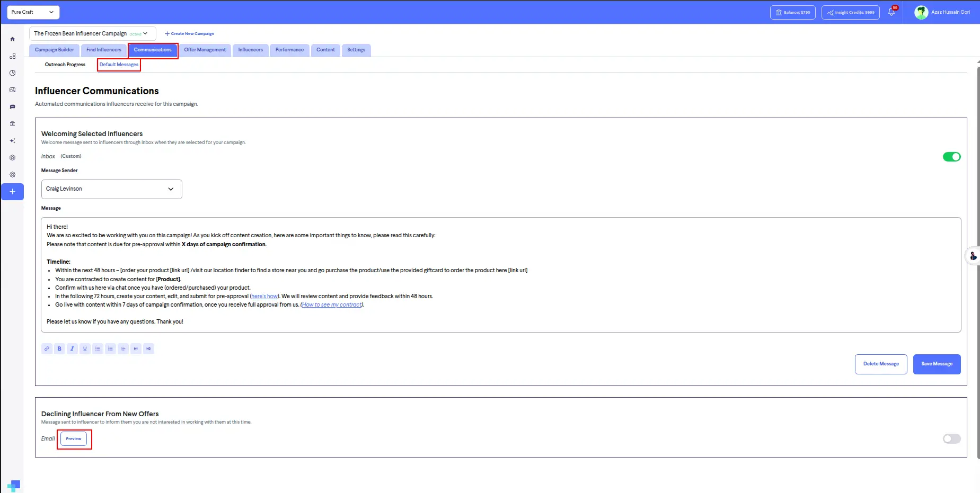Apply indent block formatting icon
Viewport: 980px width, 493px height.
pyautogui.click(x=123, y=348)
